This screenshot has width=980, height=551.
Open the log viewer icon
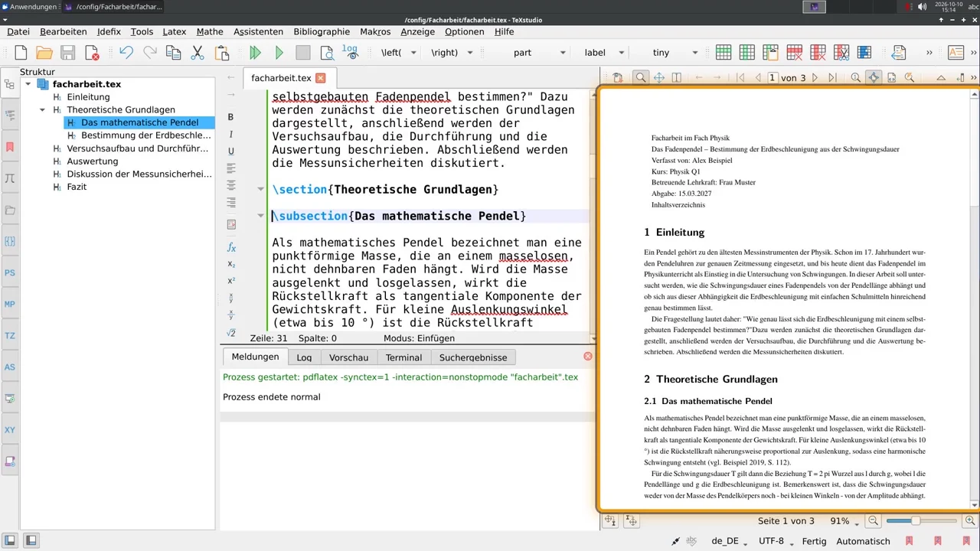click(350, 53)
